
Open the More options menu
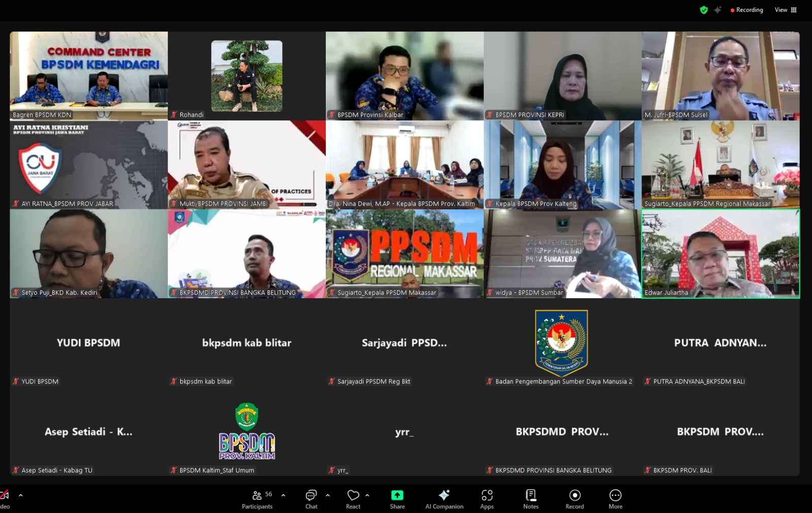tap(616, 499)
